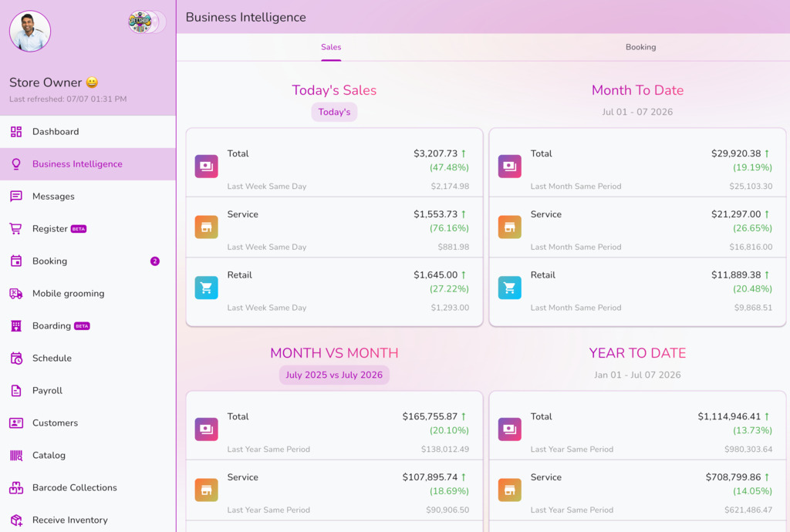Screen dimensions: 790x532
Task: Click the Jul 01 - 07 2026 date range
Action: (637, 113)
